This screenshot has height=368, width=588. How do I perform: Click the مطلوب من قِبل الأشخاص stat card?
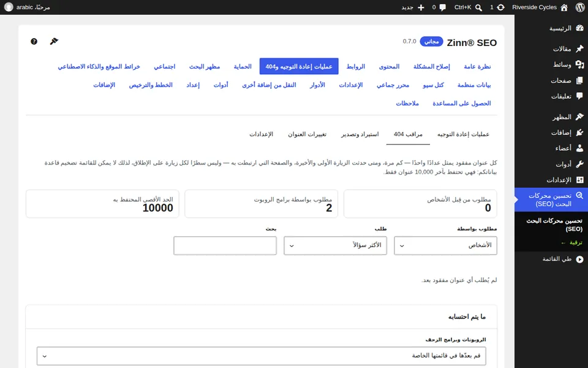(x=420, y=204)
